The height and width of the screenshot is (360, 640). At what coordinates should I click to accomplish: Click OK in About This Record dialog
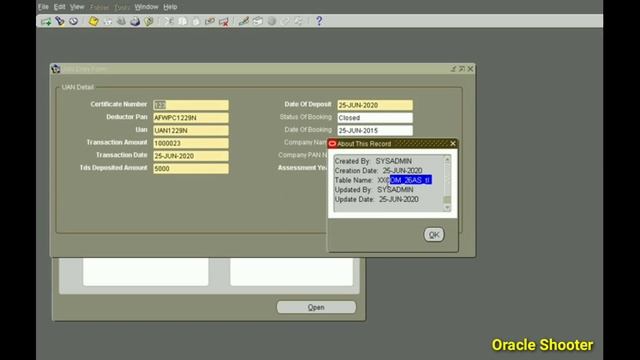coord(434,235)
